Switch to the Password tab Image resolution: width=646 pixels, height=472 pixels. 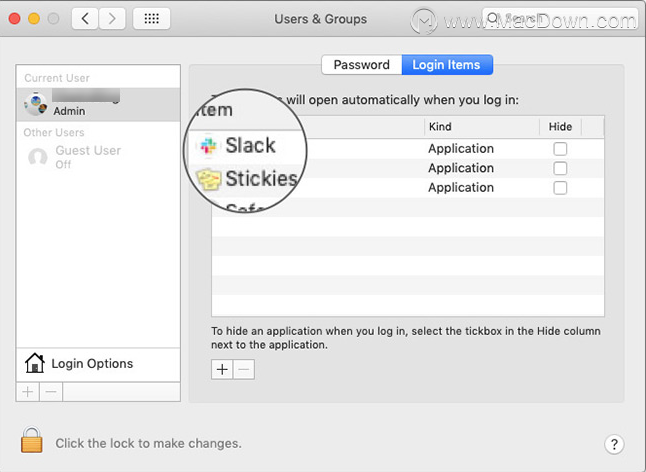(361, 65)
